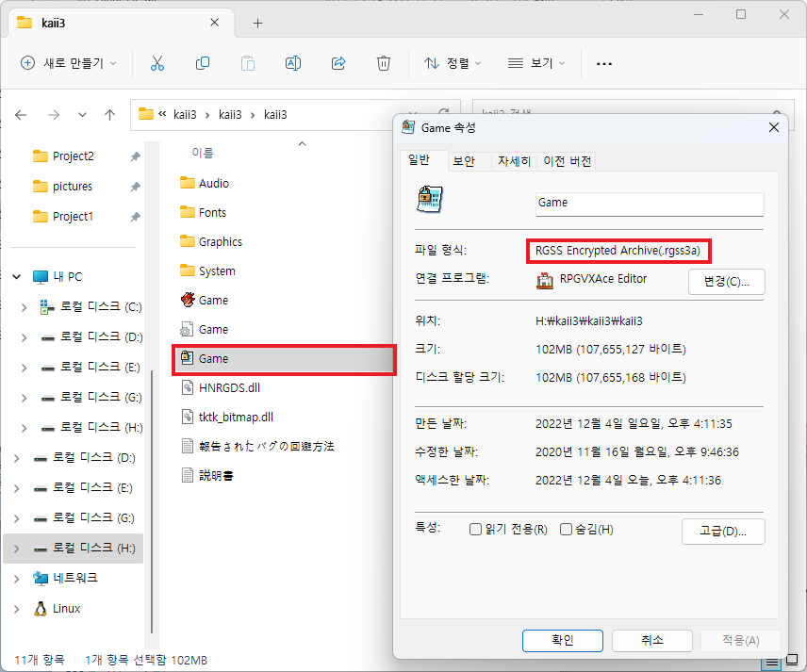Select 로컬 디스크 (G:) under 내 PC

[x=91, y=397]
